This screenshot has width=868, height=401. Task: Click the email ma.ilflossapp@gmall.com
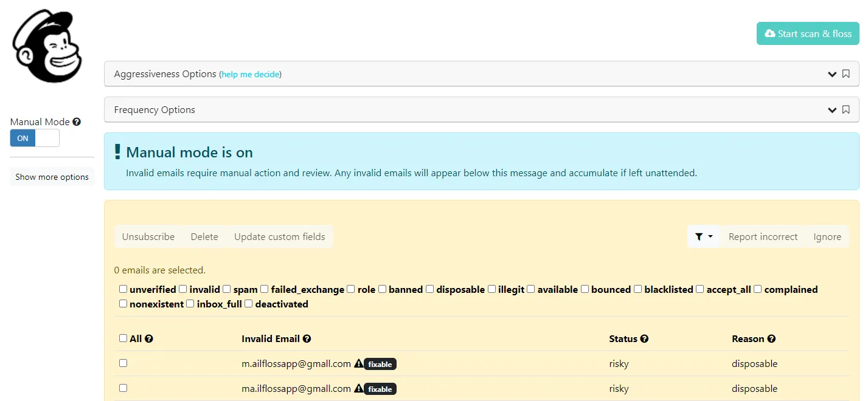click(296, 389)
